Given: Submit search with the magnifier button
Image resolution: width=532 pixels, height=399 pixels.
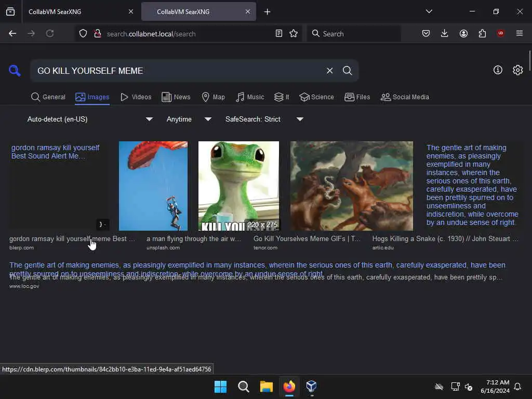Looking at the screenshot, I should [347, 71].
